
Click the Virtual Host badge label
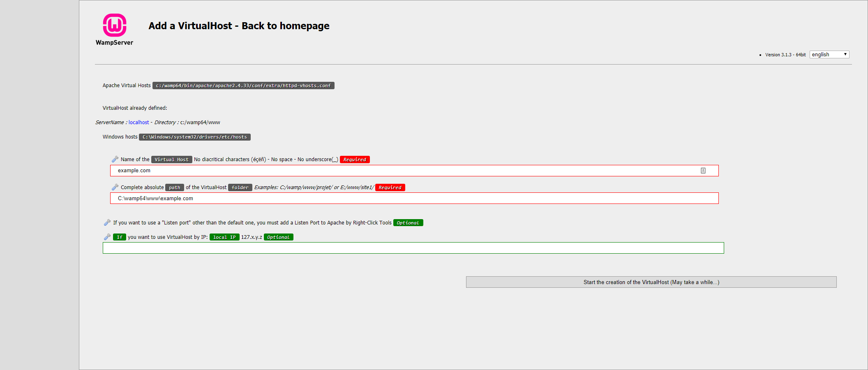[x=171, y=160]
